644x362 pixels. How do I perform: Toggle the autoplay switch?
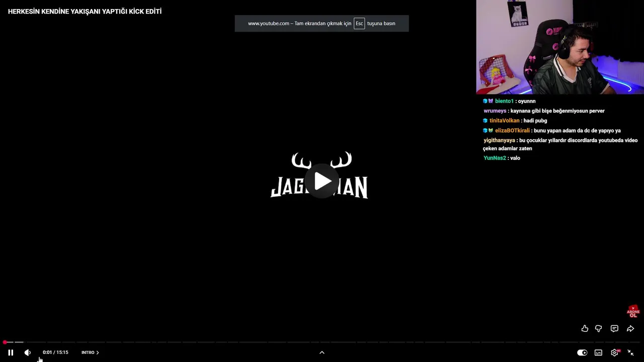[582, 352]
